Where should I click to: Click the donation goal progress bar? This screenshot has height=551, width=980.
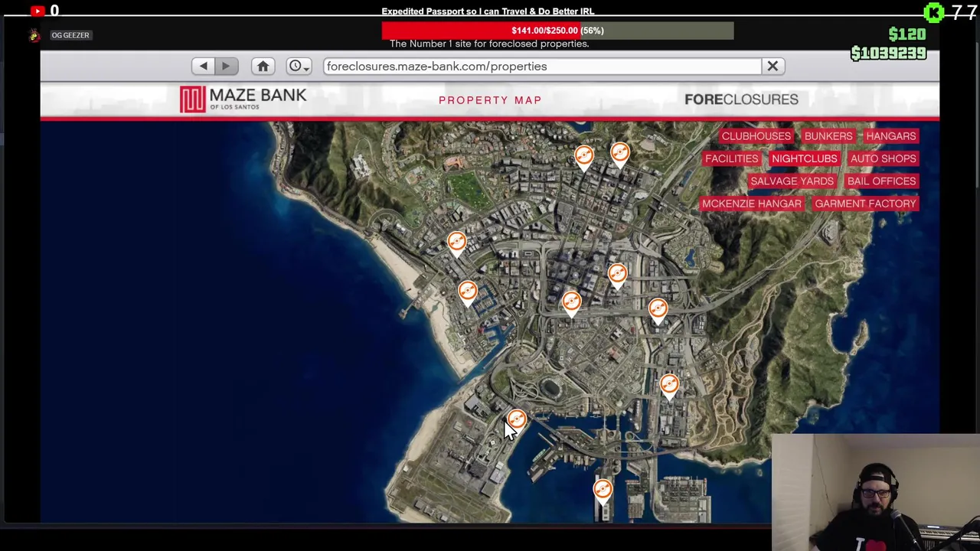[x=557, y=31]
